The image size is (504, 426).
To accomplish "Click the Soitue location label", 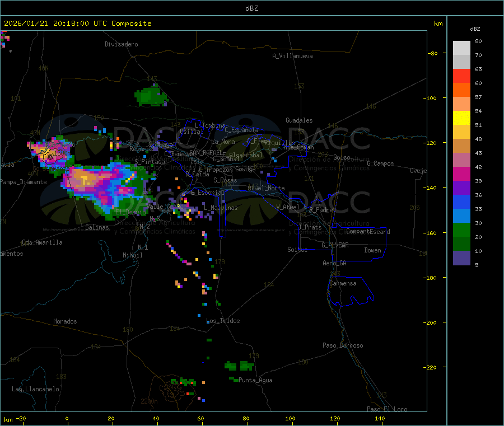I will tap(297, 250).
